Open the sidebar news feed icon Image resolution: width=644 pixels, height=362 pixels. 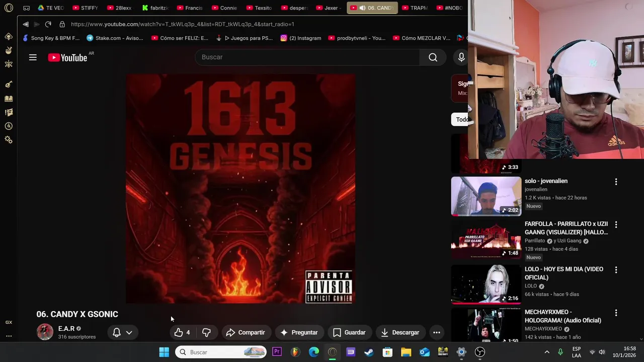[x=9, y=113]
